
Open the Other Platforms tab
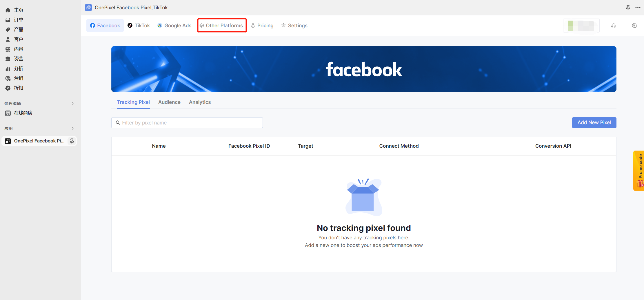222,26
